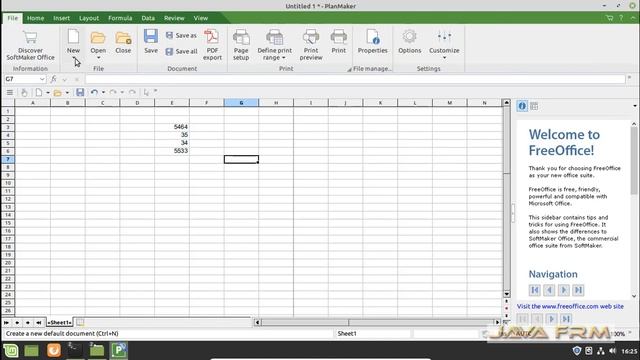
Task: Click shopping cart icon at top right
Action: (609, 18)
